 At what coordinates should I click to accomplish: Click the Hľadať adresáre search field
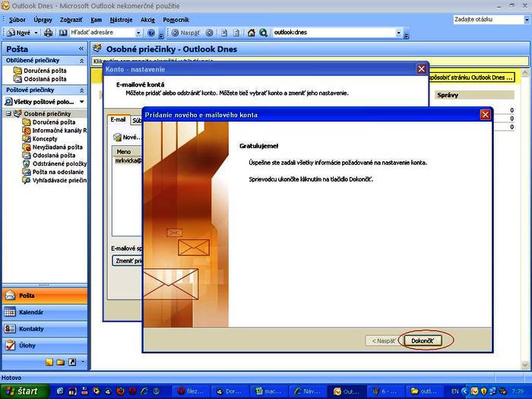102,33
